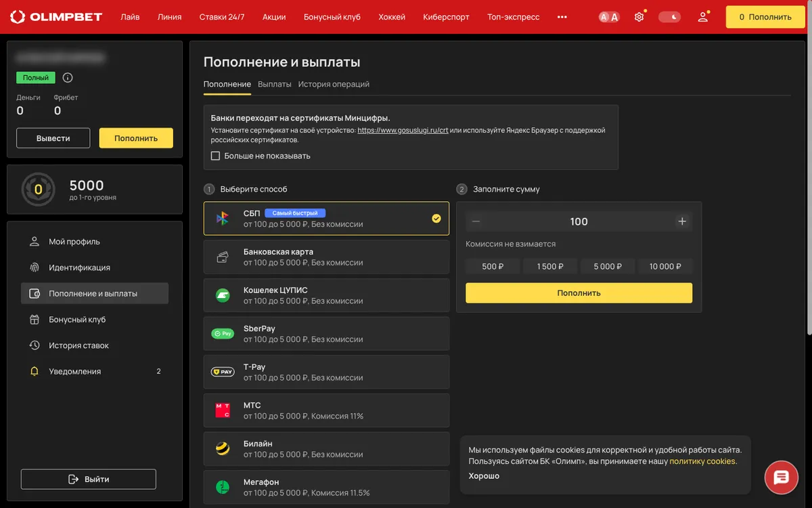The height and width of the screenshot is (508, 812).
Task: Open the Лайв menu item
Action: (130, 17)
